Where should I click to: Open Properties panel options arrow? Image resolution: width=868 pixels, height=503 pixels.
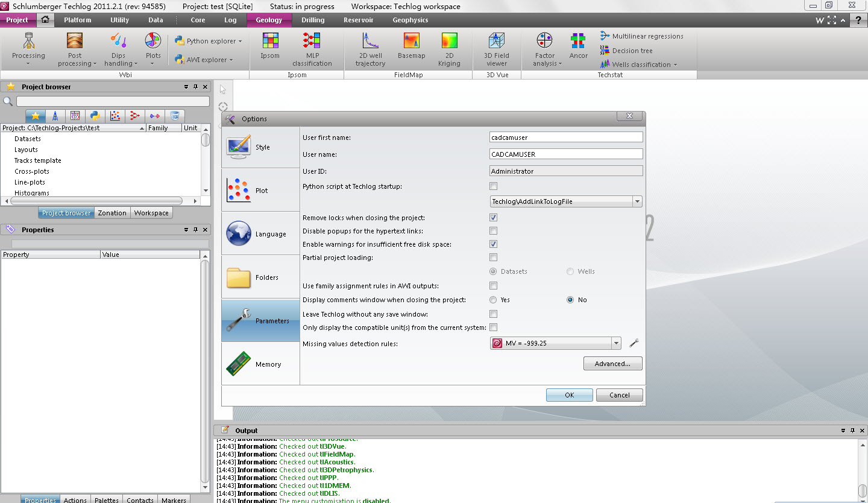click(186, 230)
